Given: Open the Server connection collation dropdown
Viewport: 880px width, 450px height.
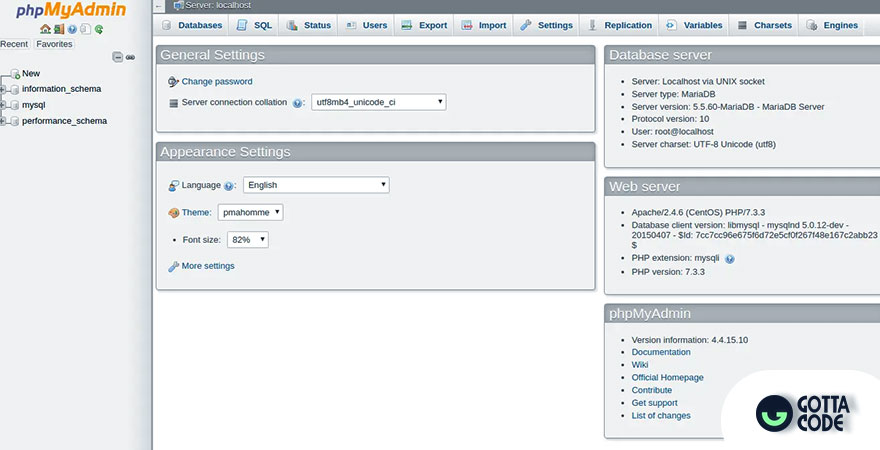Looking at the screenshot, I should 379,102.
